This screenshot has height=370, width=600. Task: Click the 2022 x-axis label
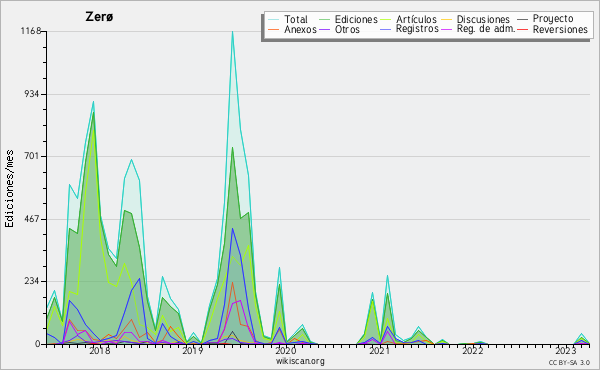(x=473, y=351)
